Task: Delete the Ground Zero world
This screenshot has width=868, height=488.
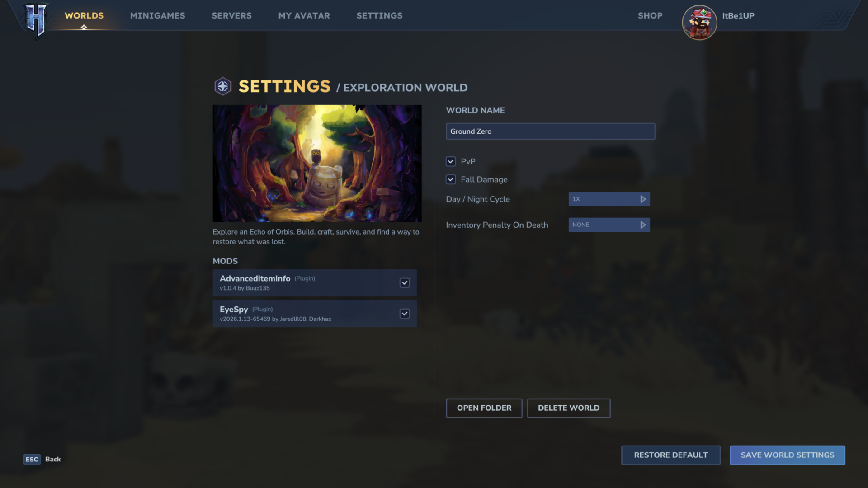Action: pyautogui.click(x=569, y=408)
